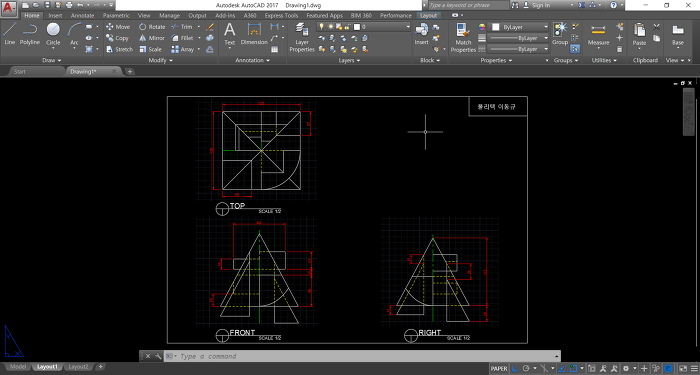Activate the Array command
The image size is (700, 375).
click(x=183, y=50)
